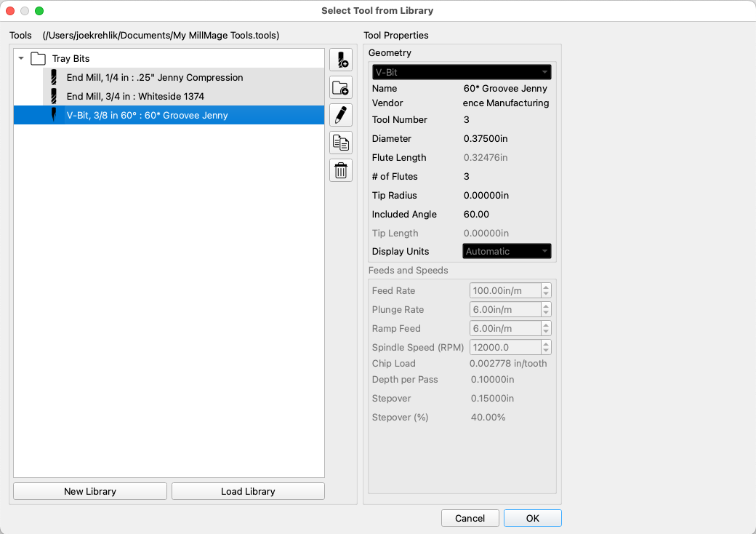Click the Tool Number value 3
Image resolution: width=756 pixels, height=534 pixels.
coord(466,119)
